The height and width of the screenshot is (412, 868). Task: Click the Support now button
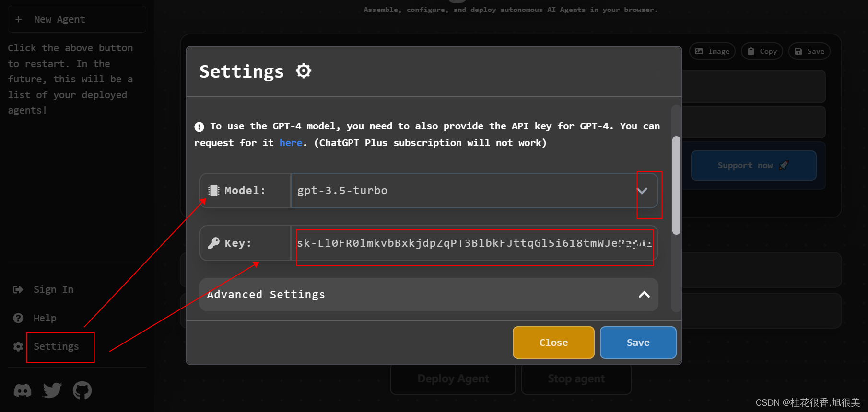(753, 165)
